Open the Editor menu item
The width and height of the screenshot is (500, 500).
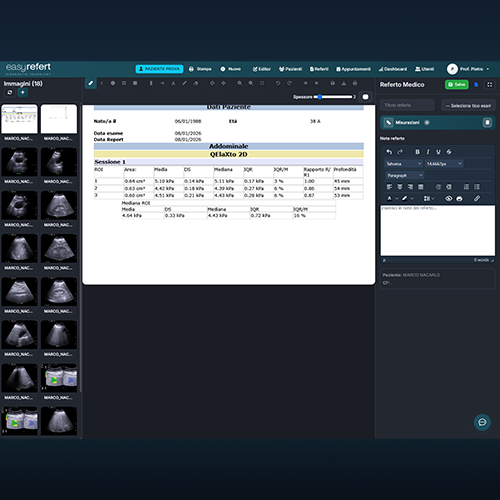point(262,69)
